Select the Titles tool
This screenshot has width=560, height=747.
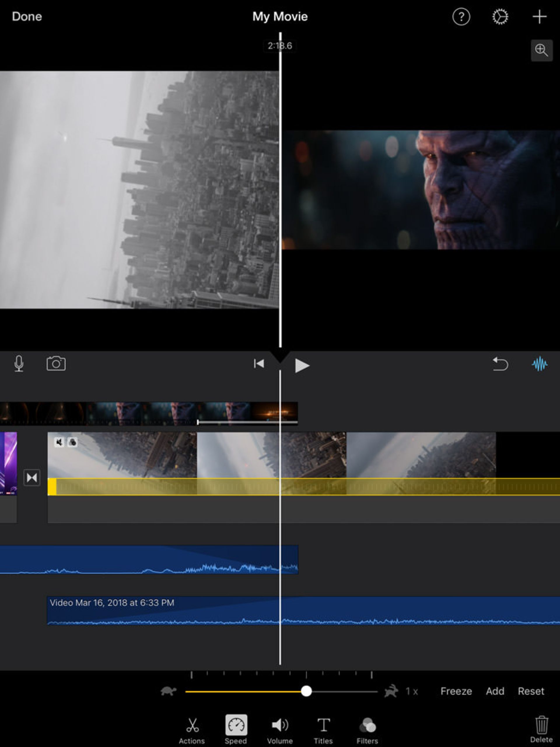click(323, 725)
